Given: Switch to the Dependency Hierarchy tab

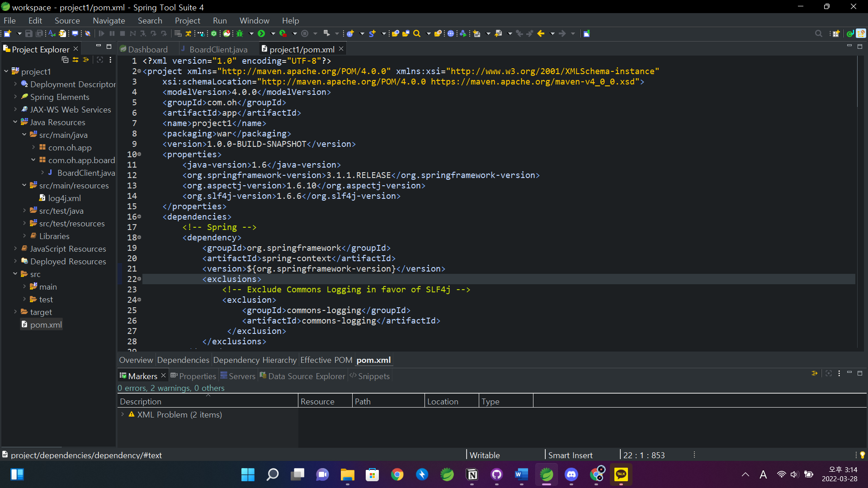Looking at the screenshot, I should 255,360.
